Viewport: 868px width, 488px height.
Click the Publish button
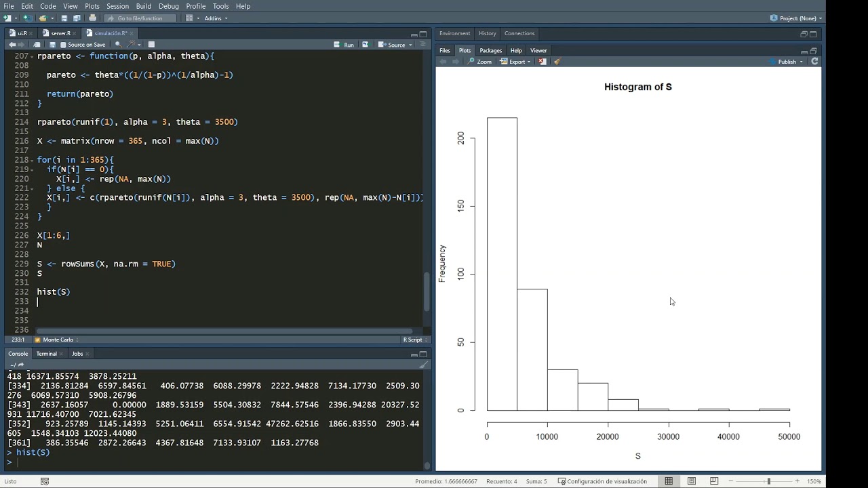click(x=783, y=62)
